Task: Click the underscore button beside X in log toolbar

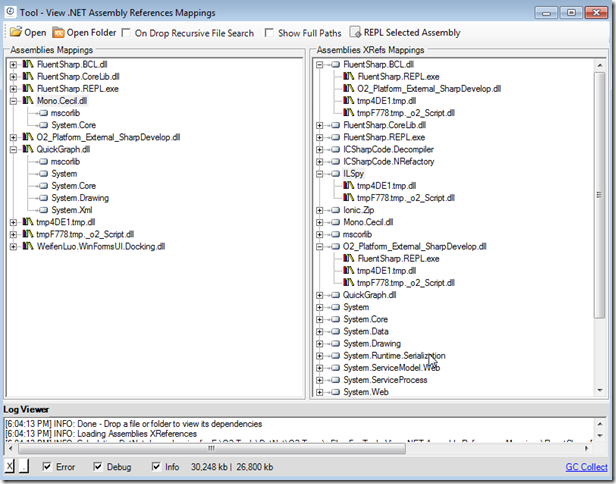Action: pyautogui.click(x=24, y=466)
